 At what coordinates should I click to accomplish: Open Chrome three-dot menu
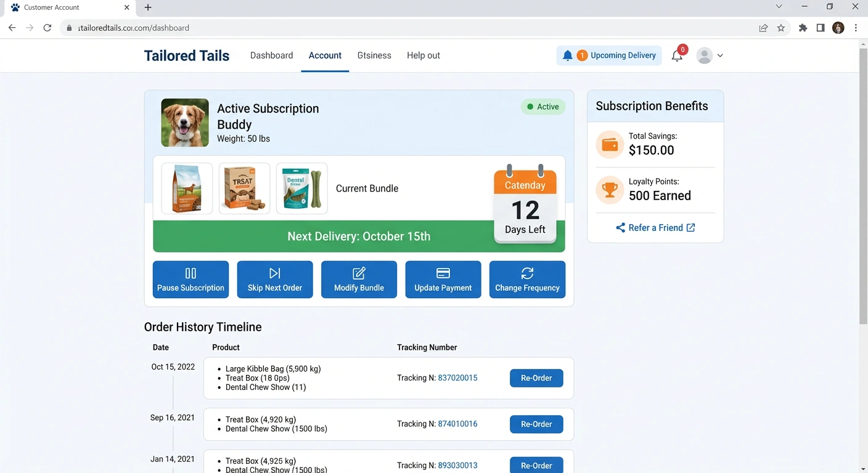856,28
